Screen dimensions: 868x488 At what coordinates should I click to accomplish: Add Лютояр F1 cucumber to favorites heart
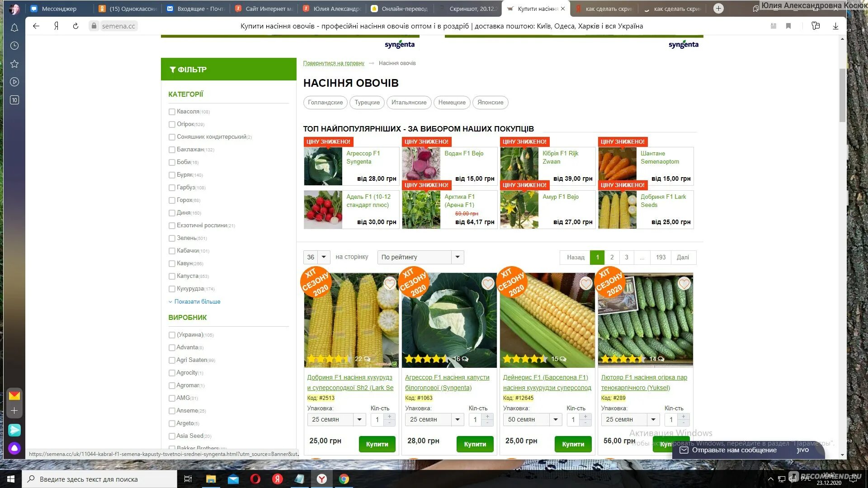(x=684, y=284)
